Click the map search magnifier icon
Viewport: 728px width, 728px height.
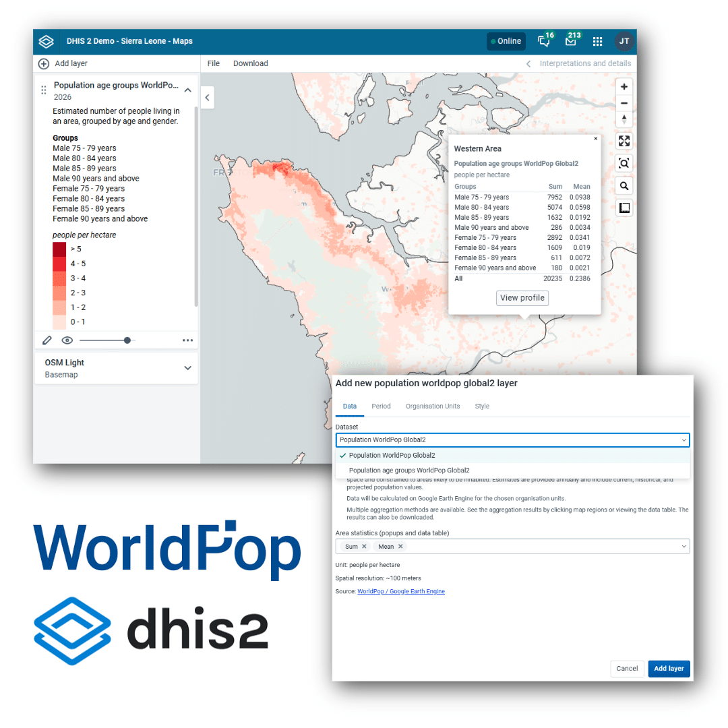coord(624,186)
